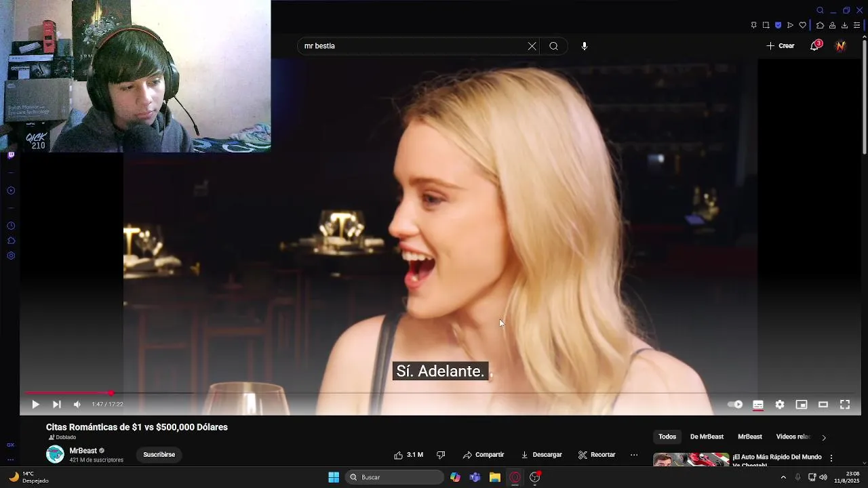This screenshot has width=868, height=488.
Task: Open the account avatar menu
Action: pos(841,46)
